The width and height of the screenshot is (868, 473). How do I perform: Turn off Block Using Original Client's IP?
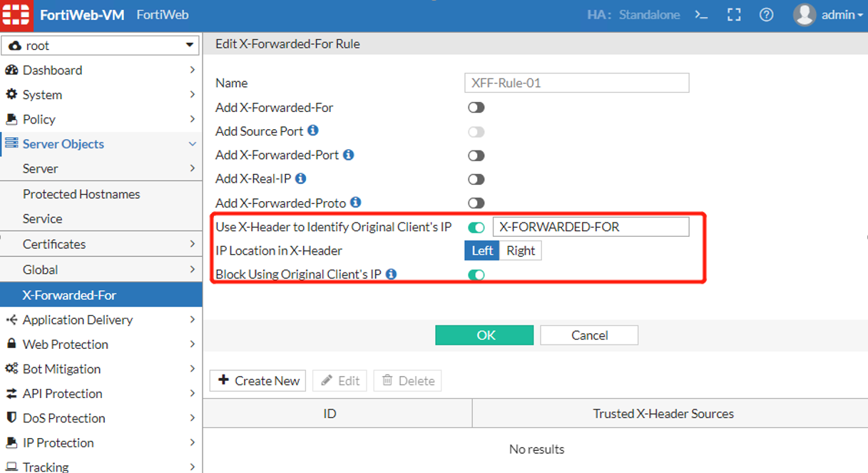476,274
